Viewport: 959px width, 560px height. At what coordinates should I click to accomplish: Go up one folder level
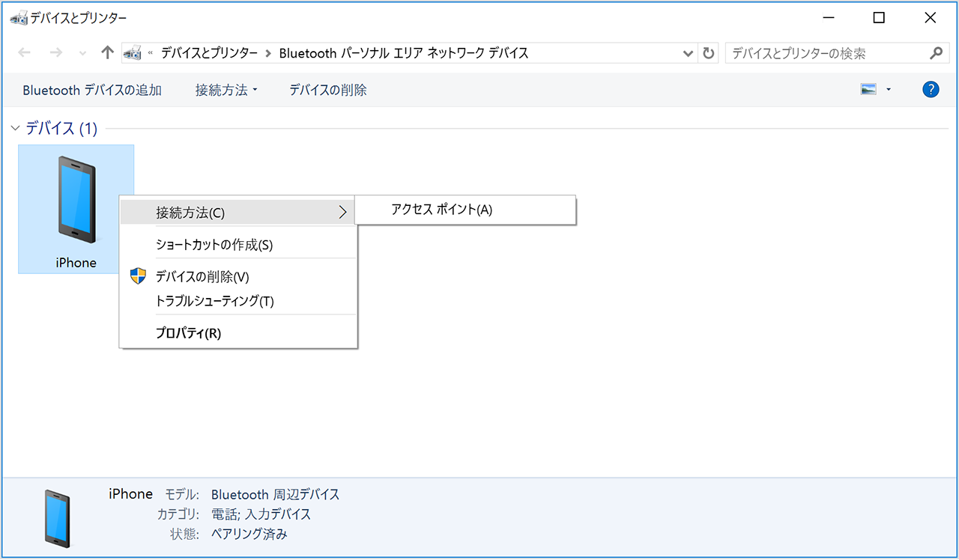(x=107, y=53)
